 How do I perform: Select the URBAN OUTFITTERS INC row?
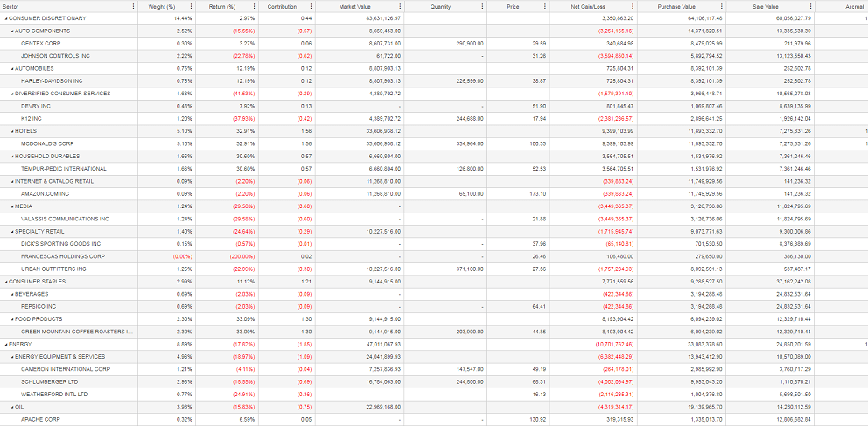coord(434,269)
